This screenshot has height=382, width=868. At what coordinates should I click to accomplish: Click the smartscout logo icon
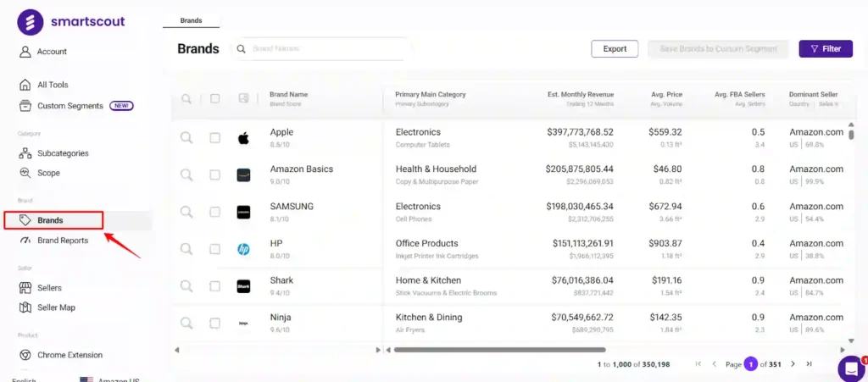click(30, 23)
